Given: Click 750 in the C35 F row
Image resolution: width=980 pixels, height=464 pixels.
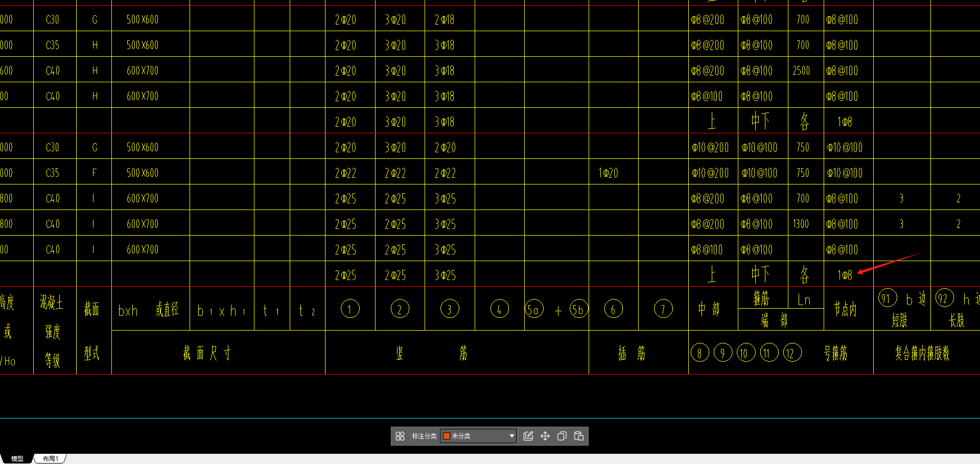Looking at the screenshot, I should 803,173.
